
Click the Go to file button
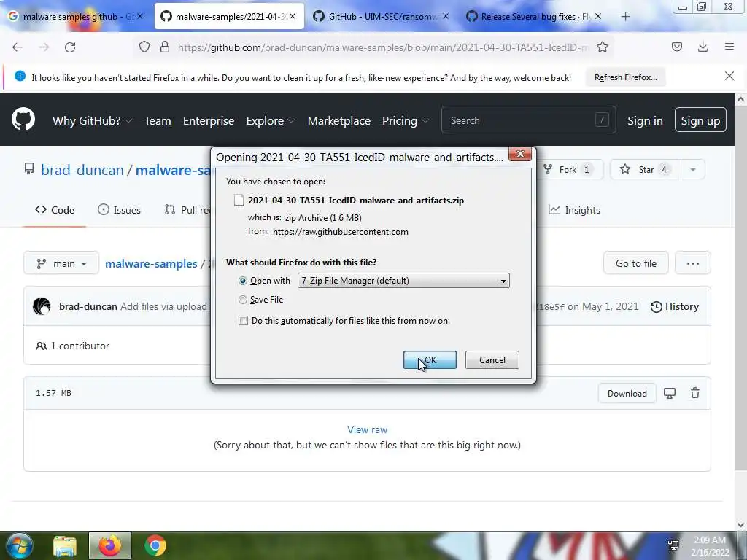[636, 263]
